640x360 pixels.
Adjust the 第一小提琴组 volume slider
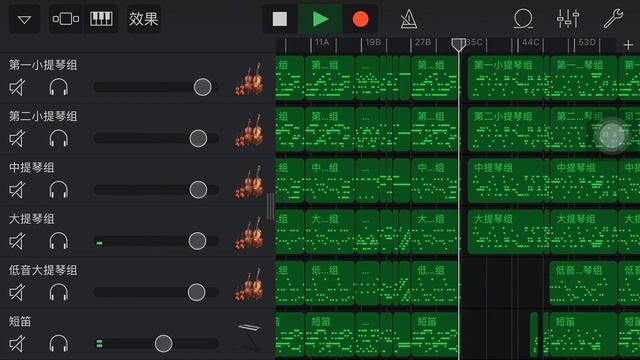pyautogui.click(x=202, y=87)
